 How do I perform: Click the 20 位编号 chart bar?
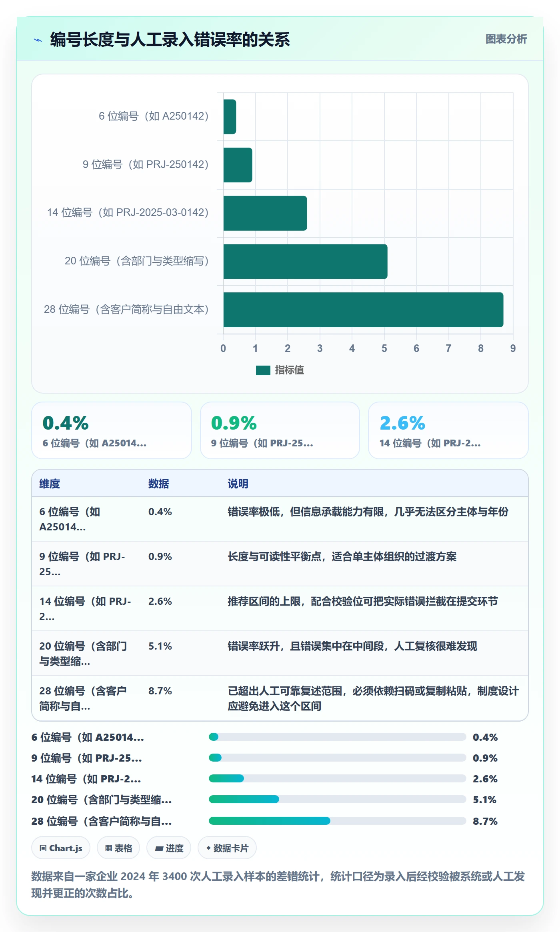click(x=305, y=262)
